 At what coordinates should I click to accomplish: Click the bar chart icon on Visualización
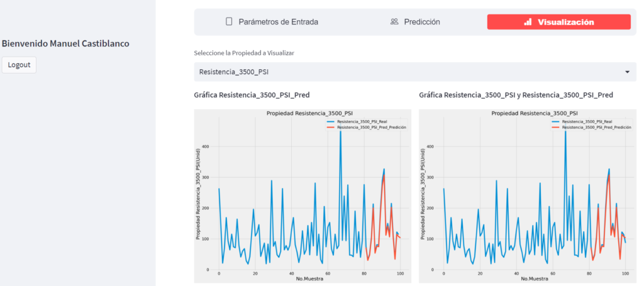528,22
